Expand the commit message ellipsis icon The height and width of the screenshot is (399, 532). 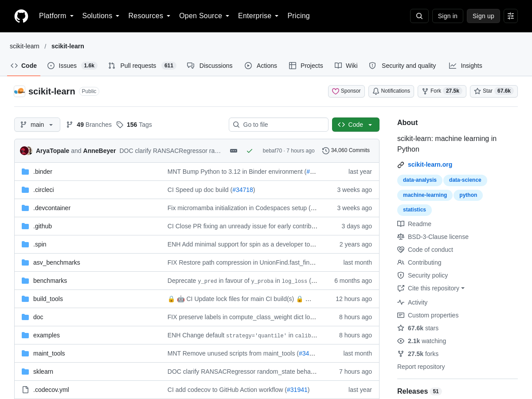(x=234, y=151)
